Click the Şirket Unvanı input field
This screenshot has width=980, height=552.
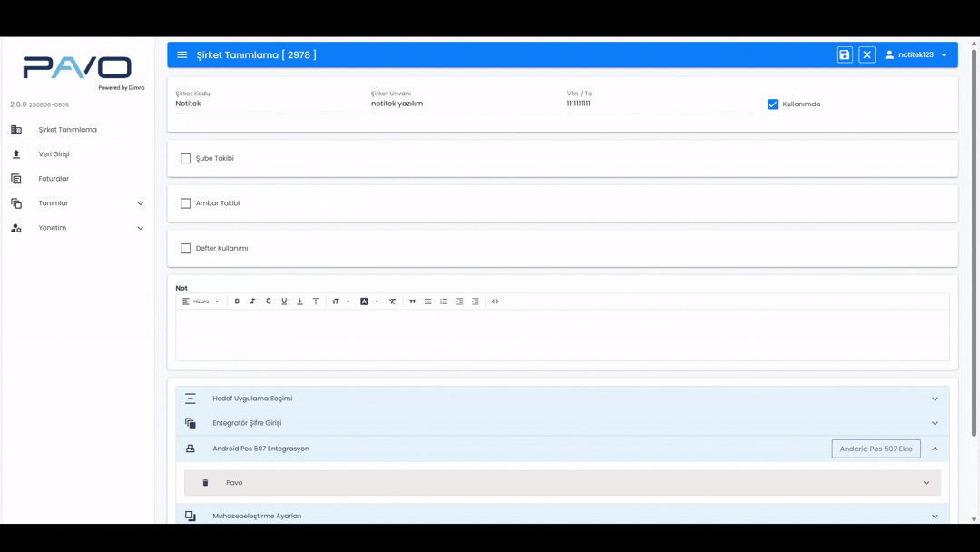coord(464,103)
